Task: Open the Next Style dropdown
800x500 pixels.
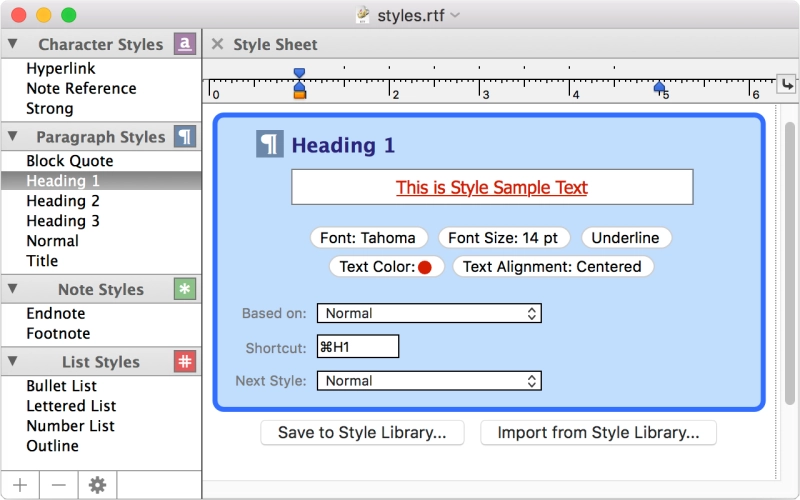Action: [x=429, y=381]
